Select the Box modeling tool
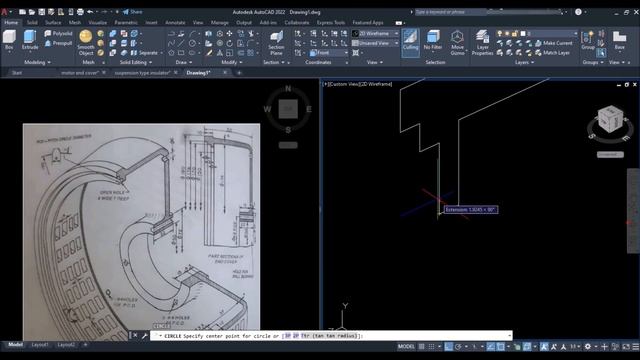This screenshot has width=640, height=360. coord(9,40)
